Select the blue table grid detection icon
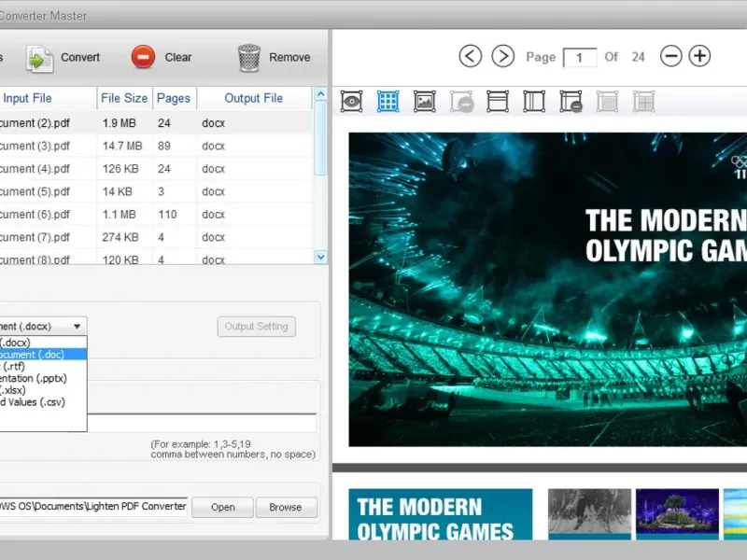The width and height of the screenshot is (747, 560). pyautogui.click(x=388, y=102)
